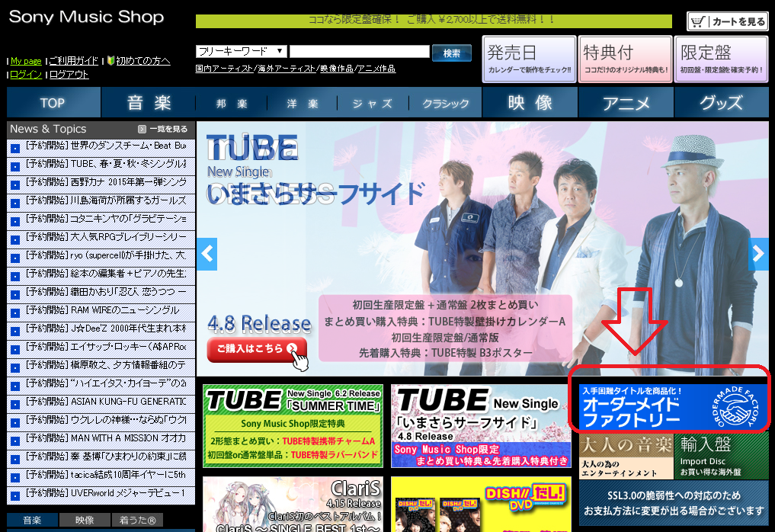This screenshot has width=775, height=532.
Task: Open the 大人の音楽 banner
Action: pyautogui.click(x=626, y=457)
